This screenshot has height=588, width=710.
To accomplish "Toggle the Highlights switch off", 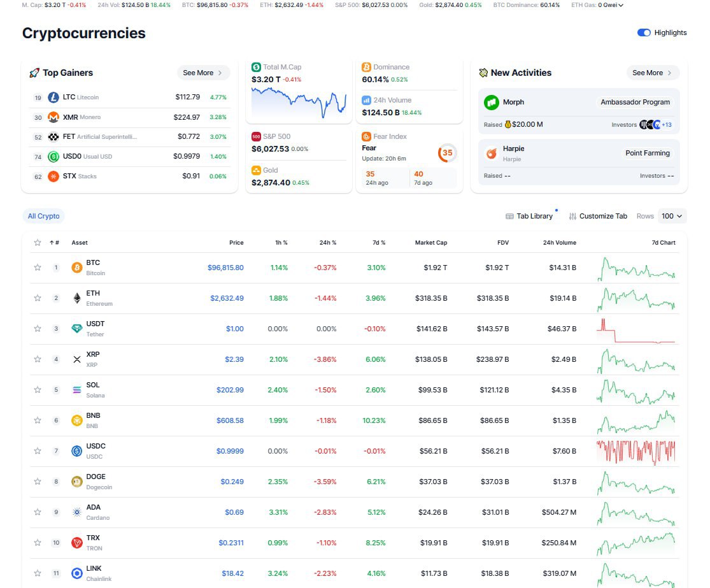I will 643,32.
